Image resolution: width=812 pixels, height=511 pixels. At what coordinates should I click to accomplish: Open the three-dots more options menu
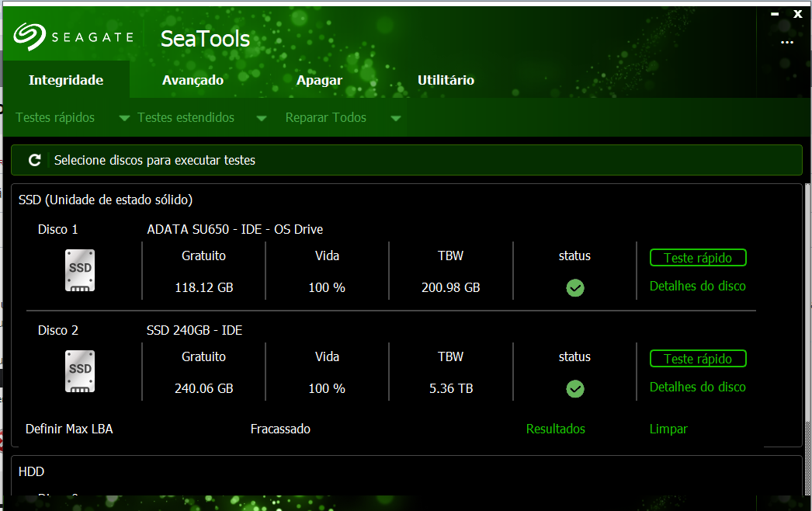click(x=786, y=43)
